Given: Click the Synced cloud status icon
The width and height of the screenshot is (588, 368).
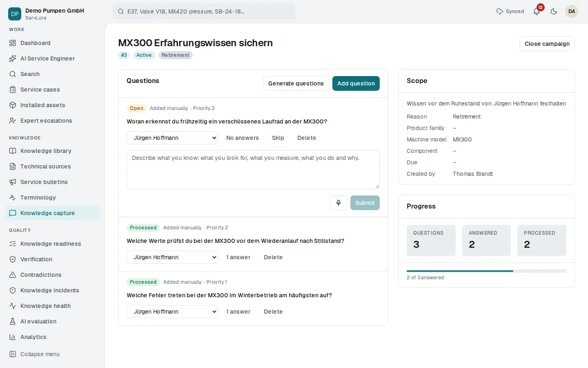Looking at the screenshot, I should (499, 11).
